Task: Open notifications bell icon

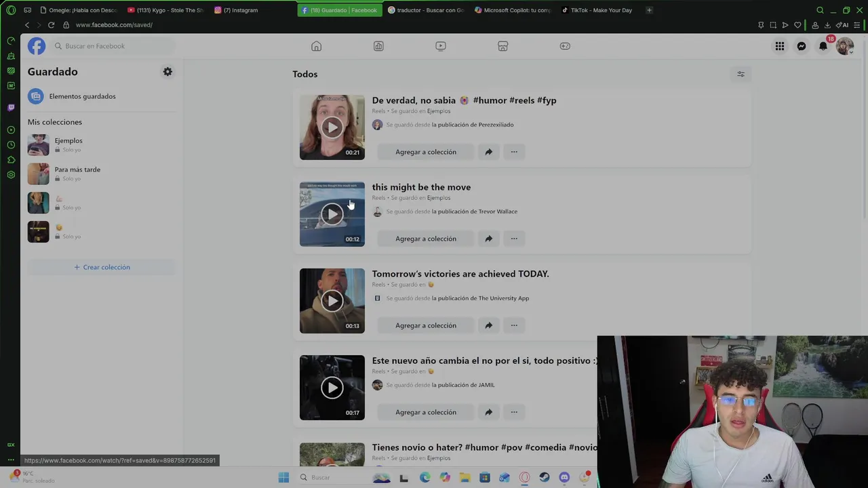Action: click(x=823, y=46)
